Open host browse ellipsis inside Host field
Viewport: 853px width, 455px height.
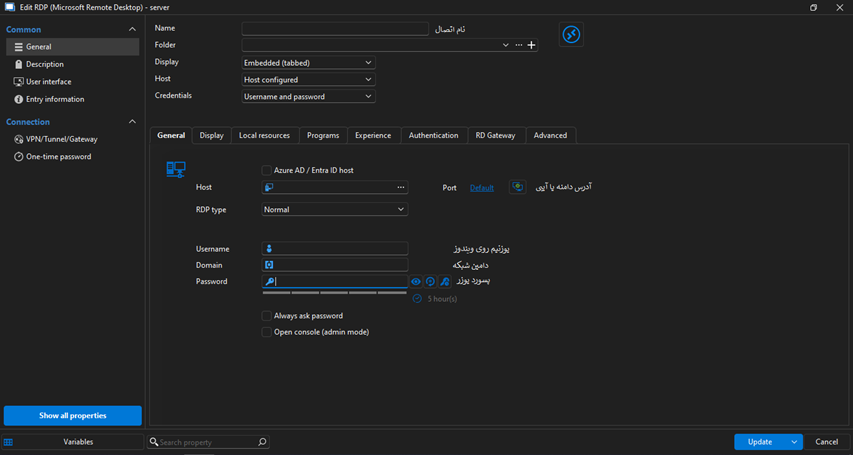coord(401,187)
